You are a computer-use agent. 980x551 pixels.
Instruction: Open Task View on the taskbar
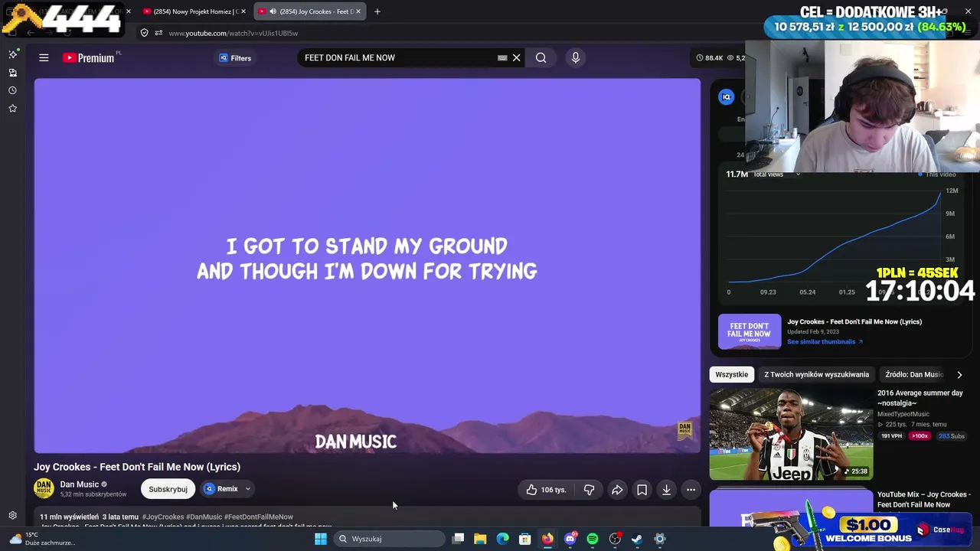pyautogui.click(x=458, y=539)
